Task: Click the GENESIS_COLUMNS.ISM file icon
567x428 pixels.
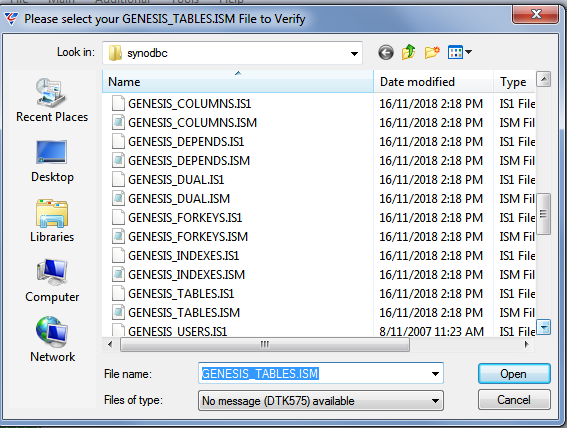Action: coord(118,123)
